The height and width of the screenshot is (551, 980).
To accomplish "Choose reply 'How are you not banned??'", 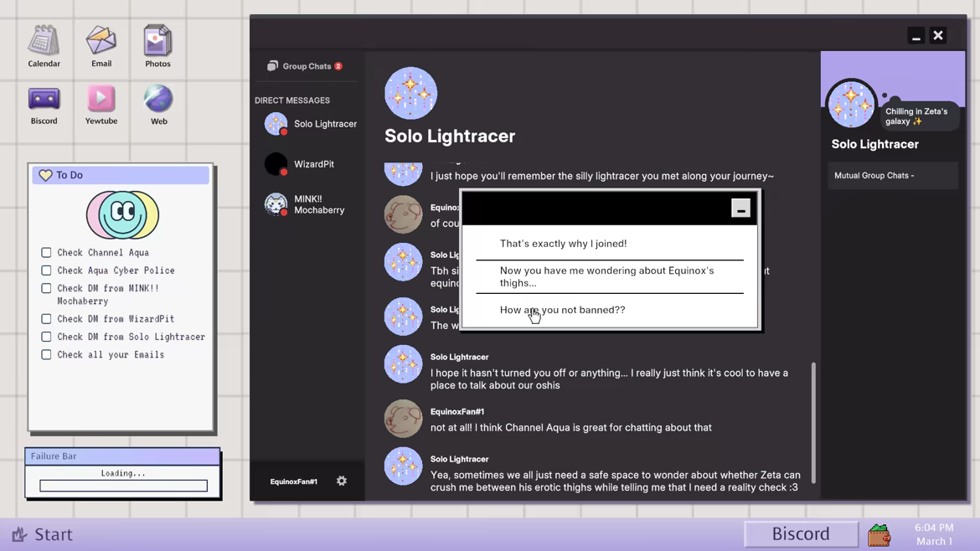I will [610, 310].
